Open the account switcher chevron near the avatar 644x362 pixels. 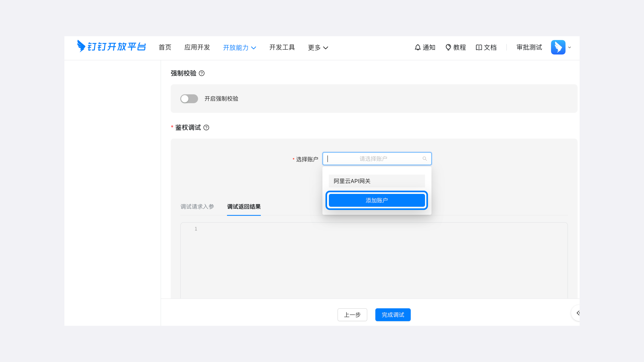[570, 47]
